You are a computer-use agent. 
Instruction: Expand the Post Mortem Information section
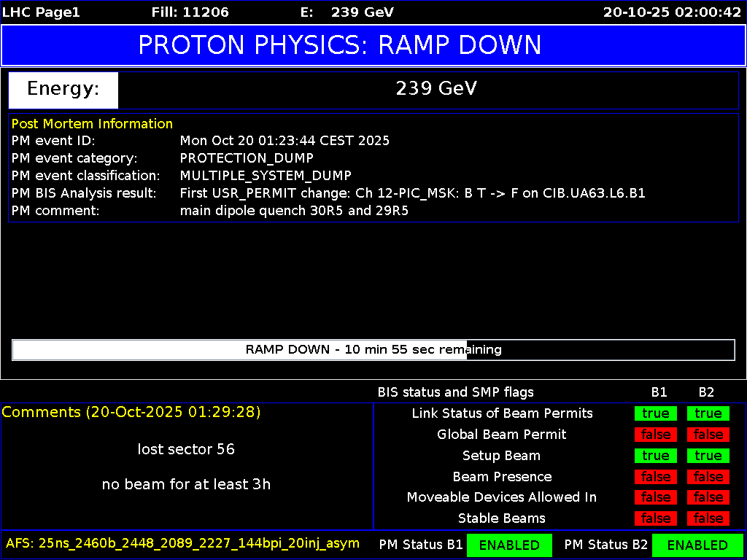(92, 123)
